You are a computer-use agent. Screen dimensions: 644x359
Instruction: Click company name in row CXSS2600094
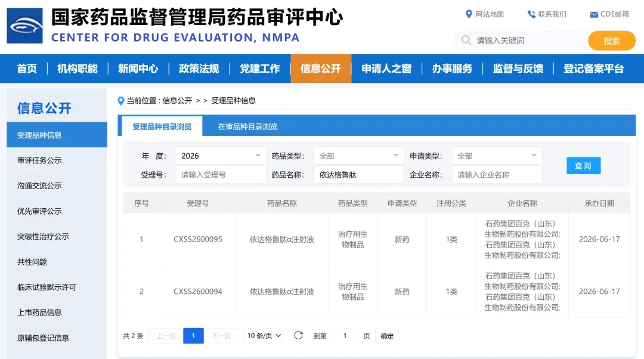pos(522,291)
